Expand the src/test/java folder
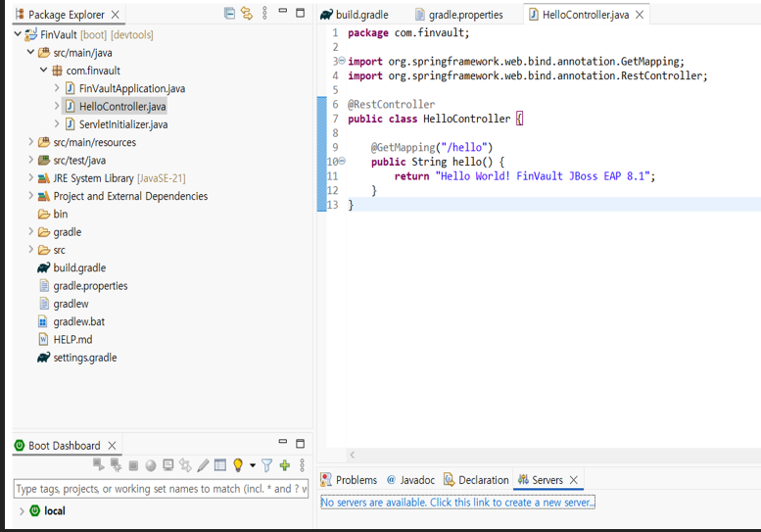Viewport: 761px width, 532px height. (x=31, y=160)
